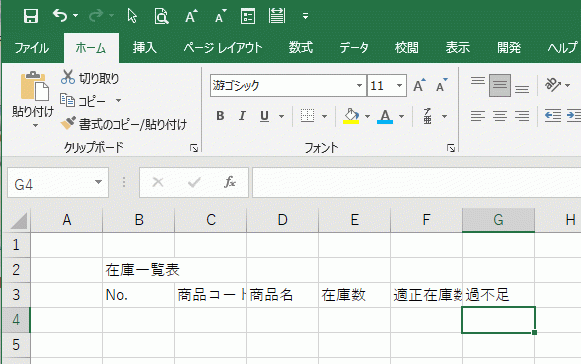Open the borders dropdown arrow
Viewport: 581px width, 364px height.
(x=325, y=116)
